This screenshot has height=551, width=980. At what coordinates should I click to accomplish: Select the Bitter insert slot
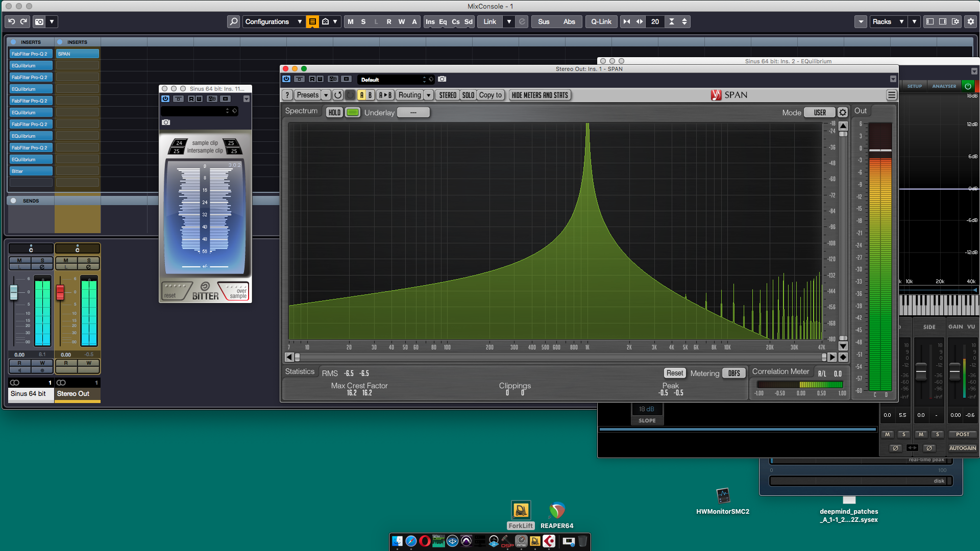(31, 171)
